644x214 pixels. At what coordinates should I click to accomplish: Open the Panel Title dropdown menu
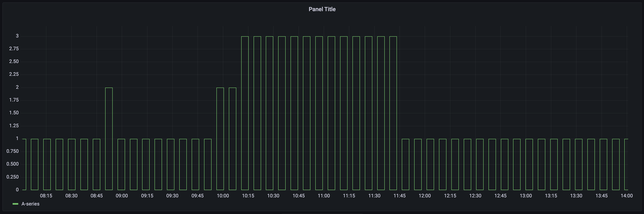(x=322, y=9)
